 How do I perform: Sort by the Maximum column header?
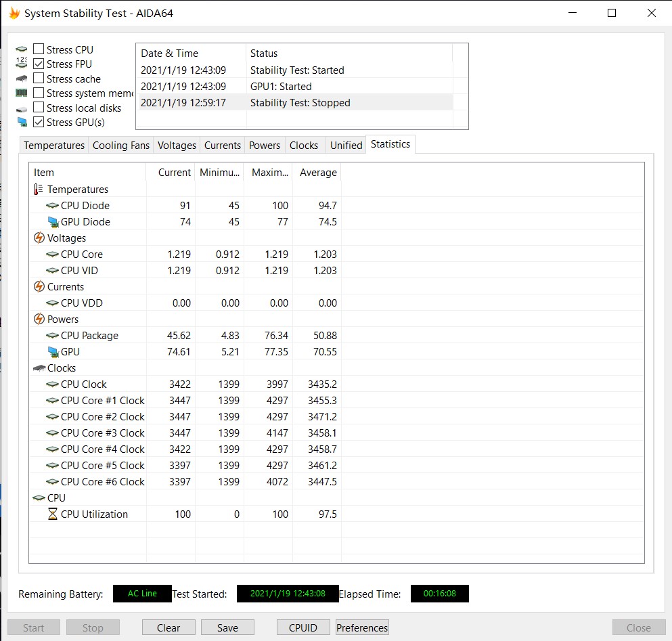pyautogui.click(x=268, y=173)
